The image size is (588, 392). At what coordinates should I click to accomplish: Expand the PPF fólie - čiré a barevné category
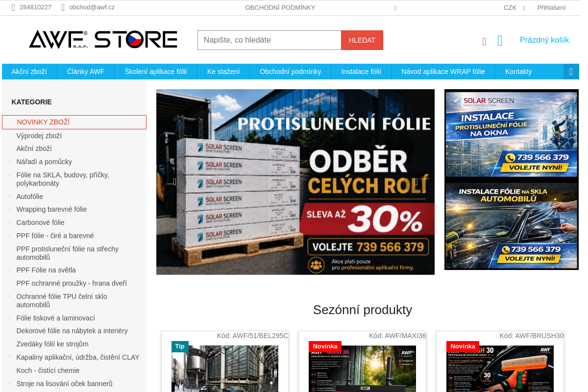9,236
